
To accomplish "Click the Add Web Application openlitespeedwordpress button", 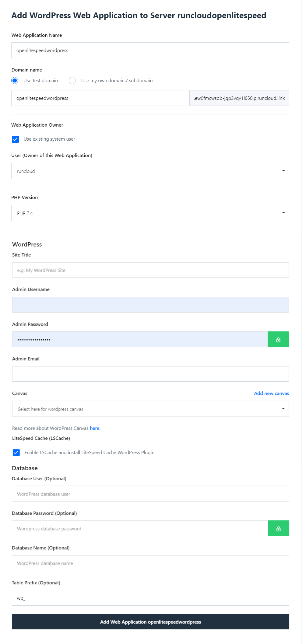I will point(150,622).
